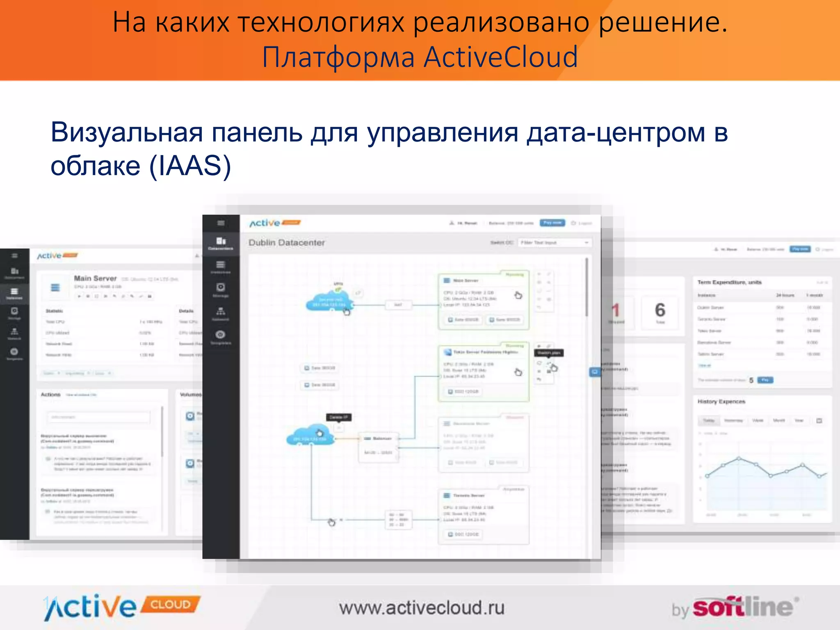Select Datacenters icon in center window sidebar
The image size is (840, 630).
pos(221,243)
